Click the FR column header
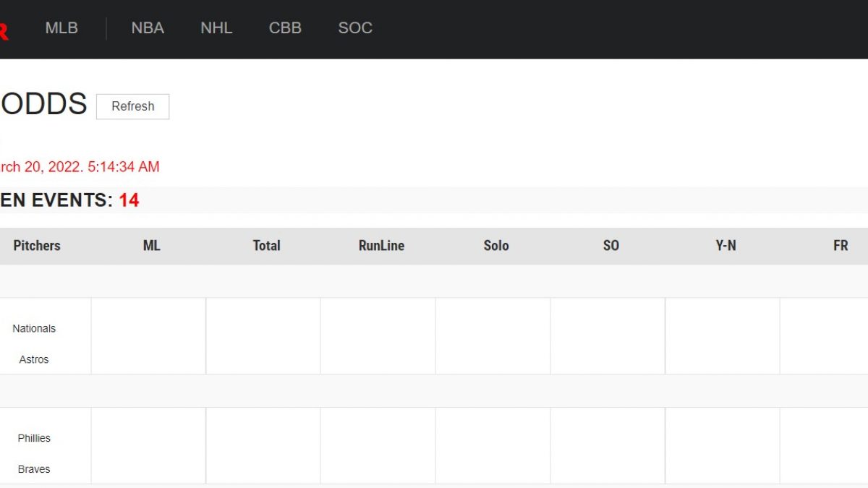868x488 pixels. coord(841,246)
